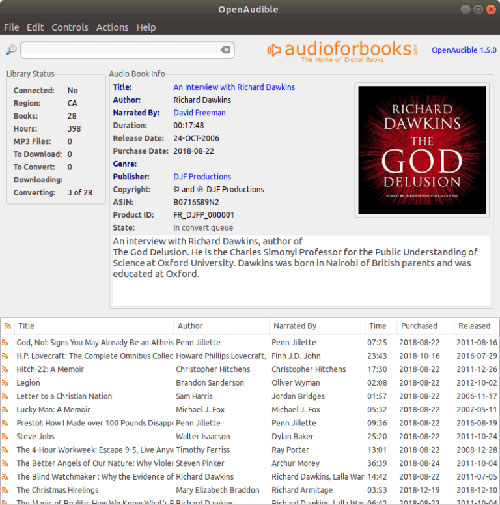The height and width of the screenshot is (505, 500).
Task: Open the Controls menu
Action: (70, 27)
